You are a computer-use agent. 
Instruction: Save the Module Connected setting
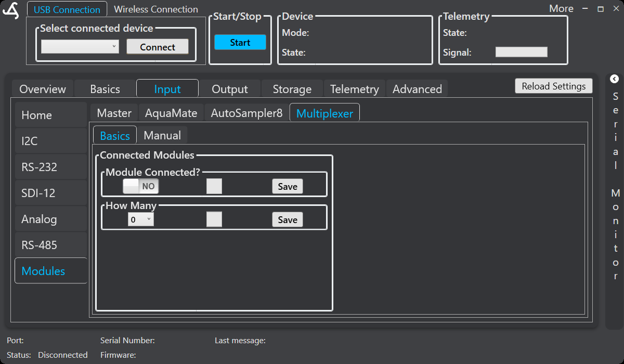tap(288, 187)
